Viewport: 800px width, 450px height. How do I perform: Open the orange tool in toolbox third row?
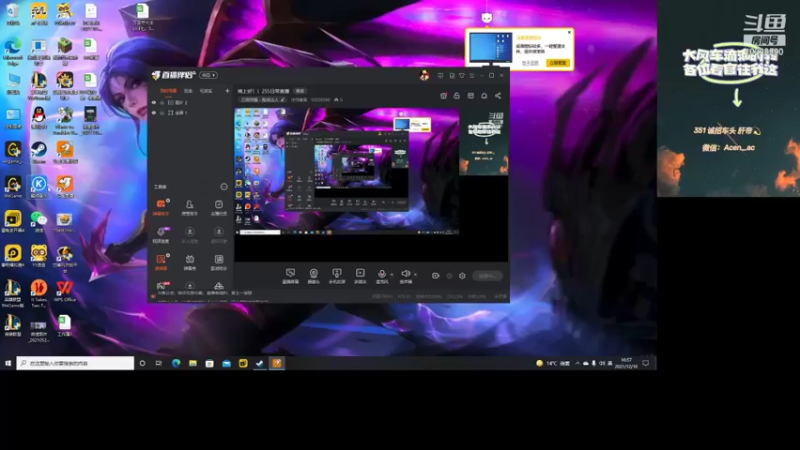click(161, 262)
